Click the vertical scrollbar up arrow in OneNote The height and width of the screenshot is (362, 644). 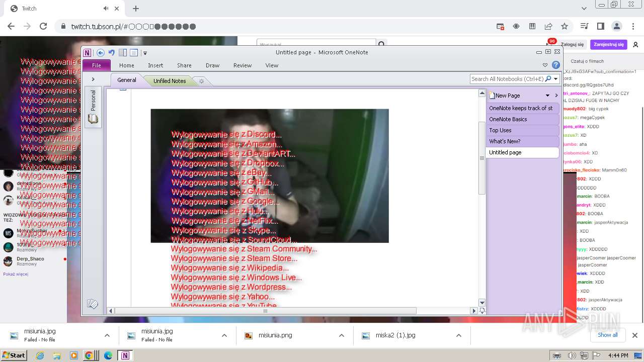[482, 93]
